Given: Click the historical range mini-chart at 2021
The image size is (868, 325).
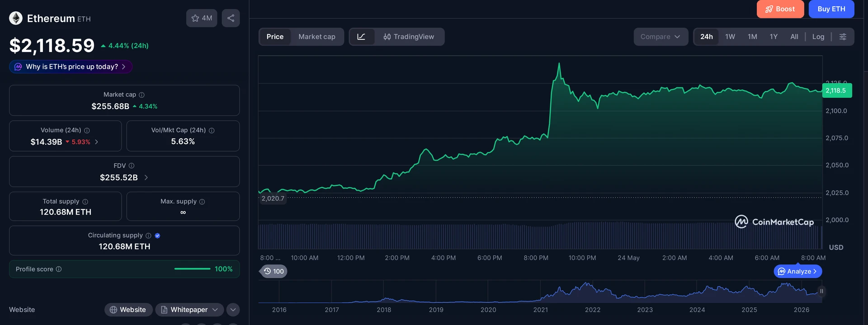Looking at the screenshot, I should click(541, 291).
